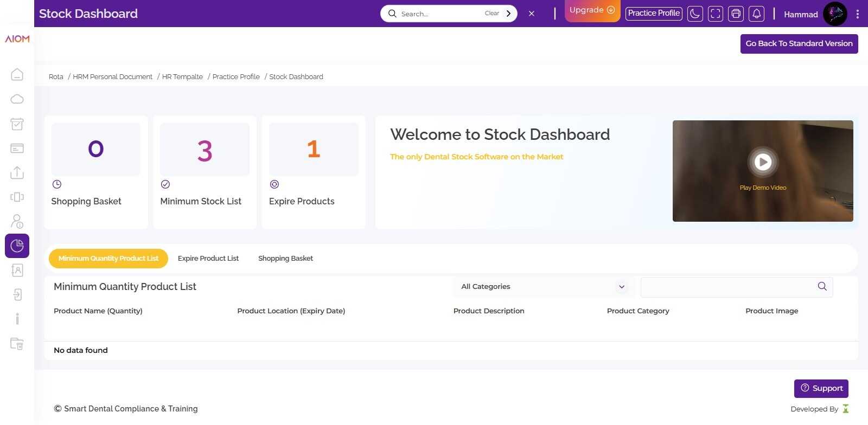Open the home icon in the sidebar
The width and height of the screenshot is (868, 425).
[17, 74]
